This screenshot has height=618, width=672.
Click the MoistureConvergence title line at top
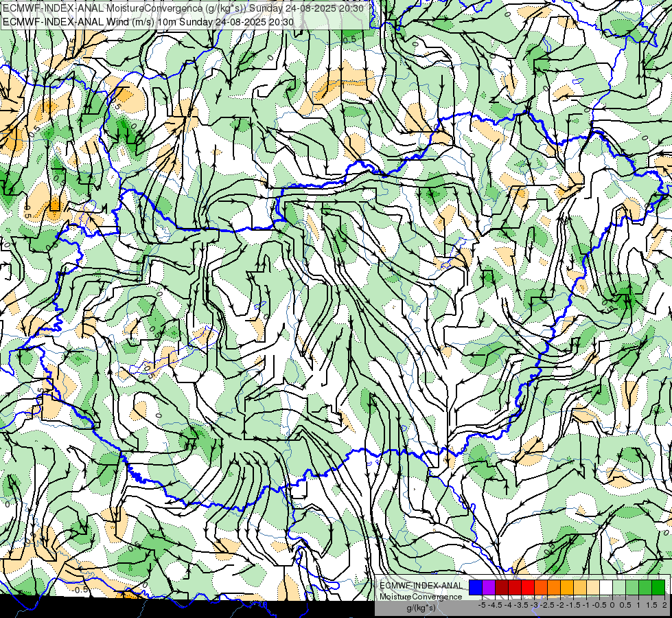(x=183, y=8)
